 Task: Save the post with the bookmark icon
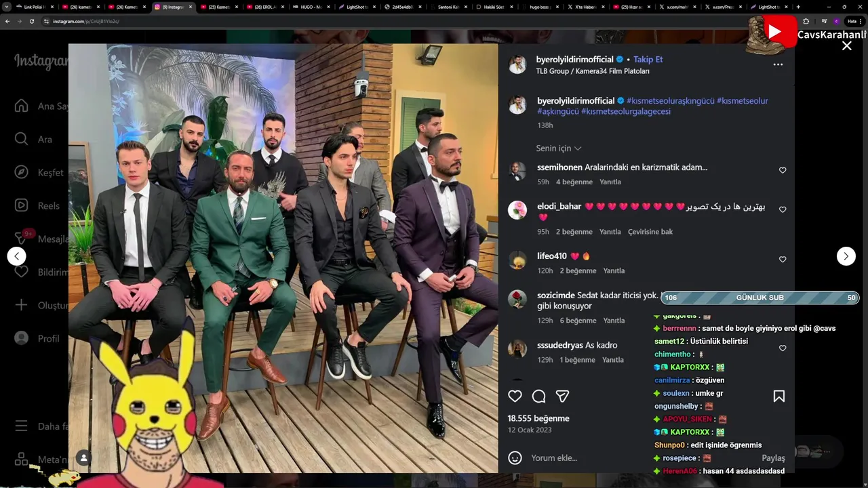pos(779,396)
